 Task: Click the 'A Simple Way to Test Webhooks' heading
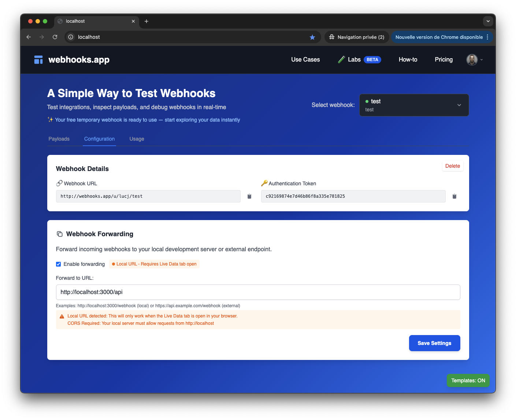(x=131, y=93)
